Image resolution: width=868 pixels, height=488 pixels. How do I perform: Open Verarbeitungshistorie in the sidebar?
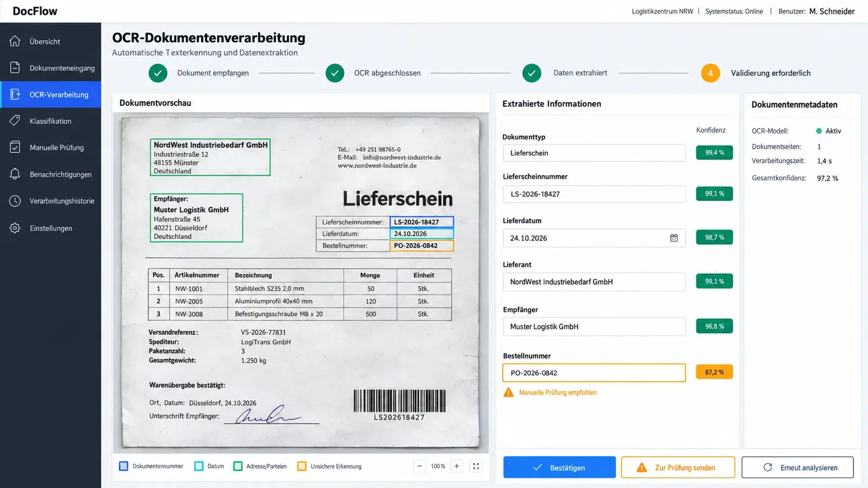pyautogui.click(x=50, y=201)
